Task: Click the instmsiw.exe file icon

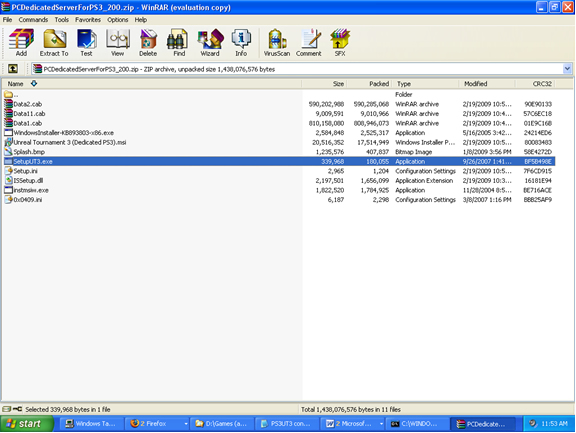Action: 8,190
